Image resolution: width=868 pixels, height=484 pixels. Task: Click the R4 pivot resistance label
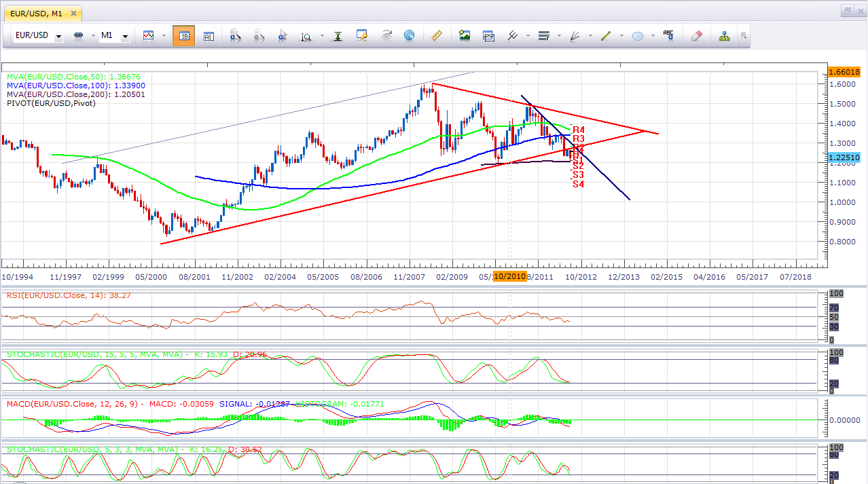(579, 130)
